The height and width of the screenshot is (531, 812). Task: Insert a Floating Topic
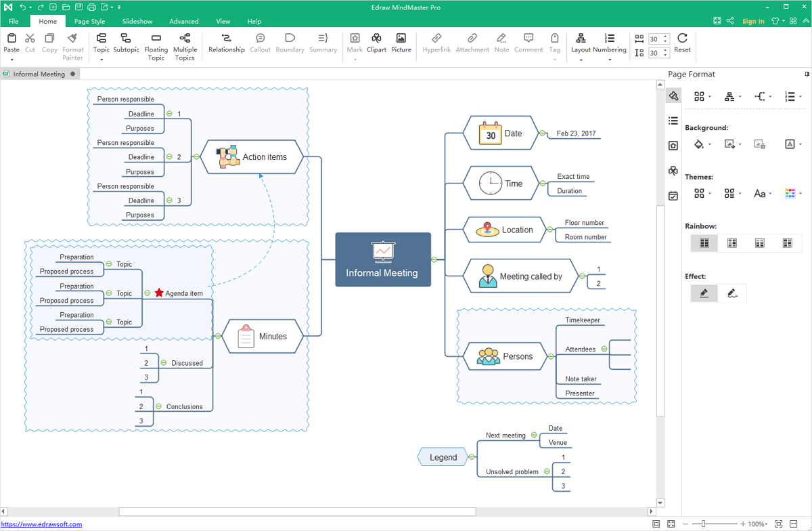pyautogui.click(x=156, y=39)
